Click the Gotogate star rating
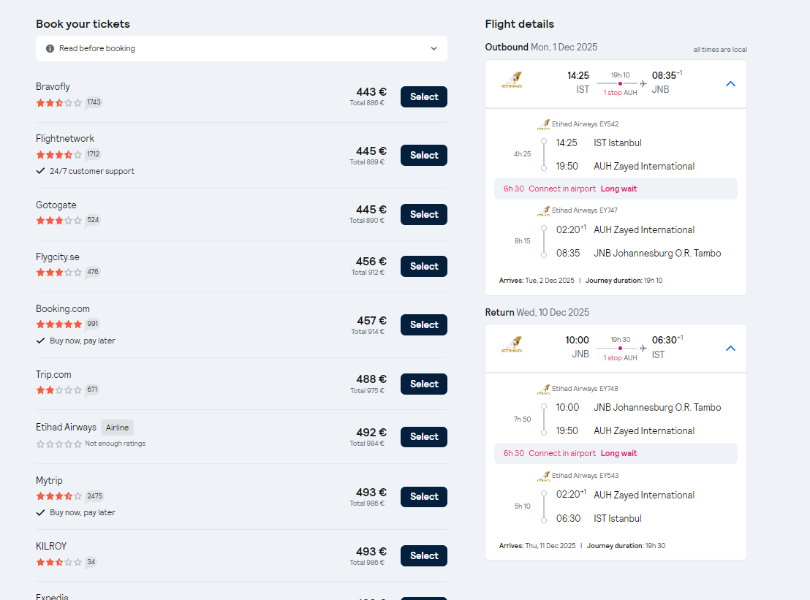The width and height of the screenshot is (810, 600). coord(59,221)
